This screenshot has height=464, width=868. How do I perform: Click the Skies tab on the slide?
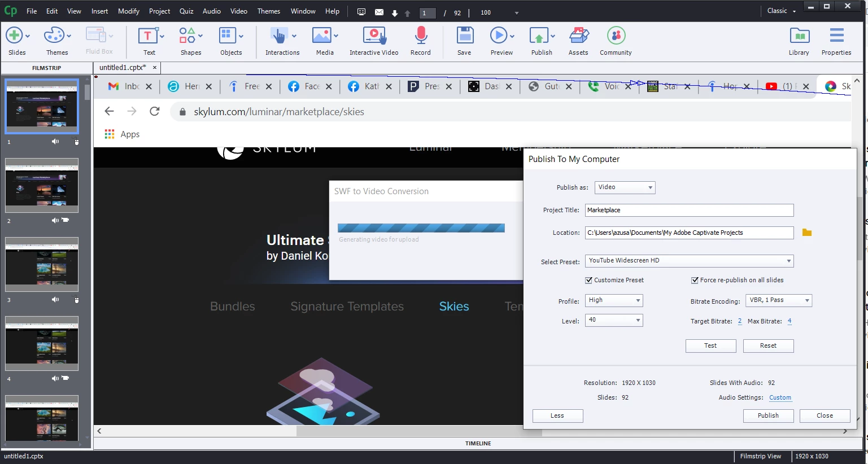[454, 306]
